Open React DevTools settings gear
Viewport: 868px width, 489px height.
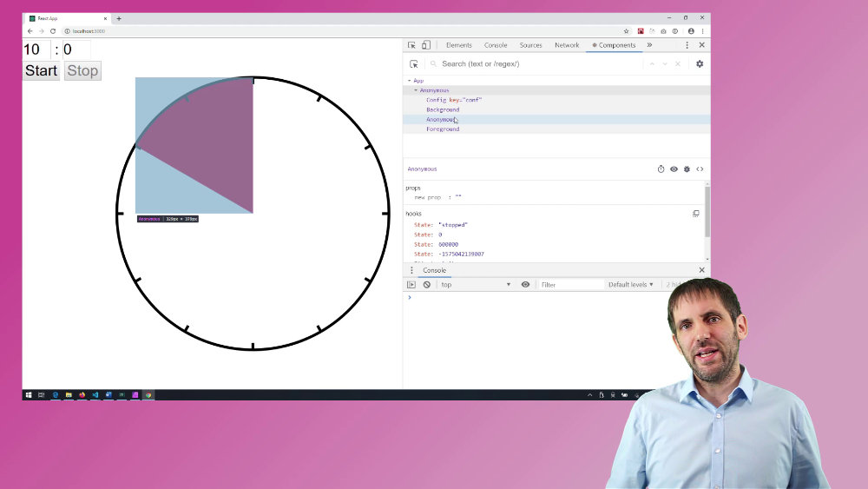(700, 63)
